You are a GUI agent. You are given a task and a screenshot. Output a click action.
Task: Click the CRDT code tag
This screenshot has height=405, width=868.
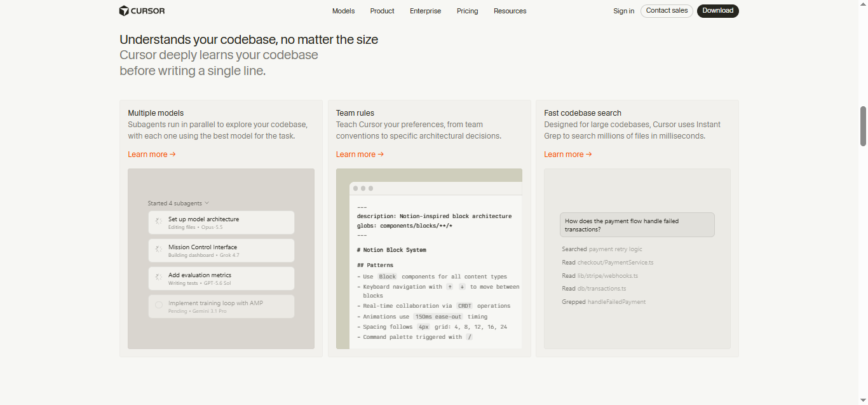[465, 306]
